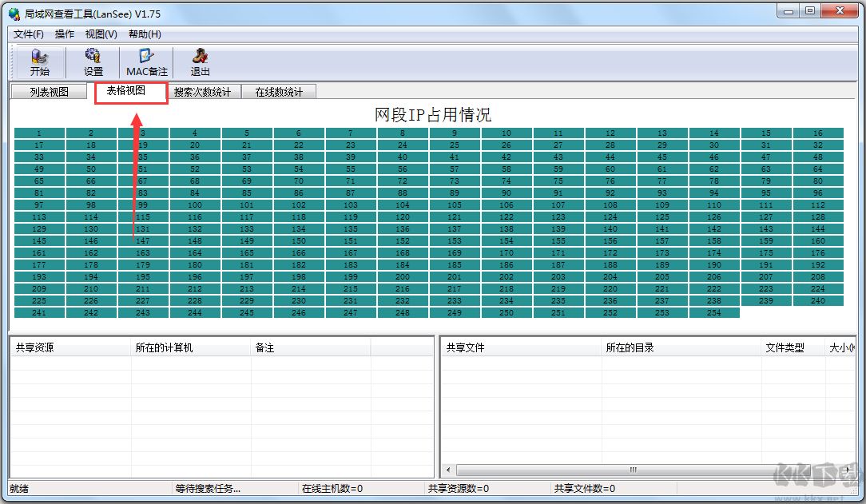Click the MAC备注 toolbar icon

coord(147,62)
